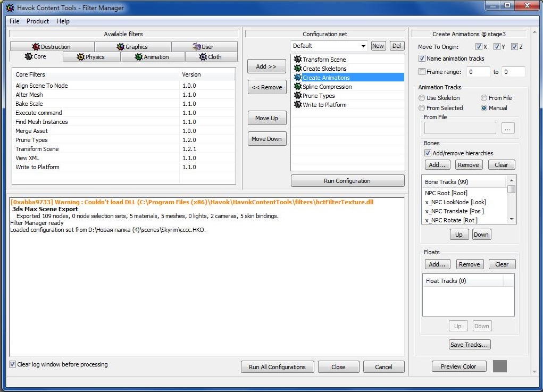The width and height of the screenshot is (543, 392).
Task: Click the Spline Compression filter icon
Action: click(x=297, y=86)
